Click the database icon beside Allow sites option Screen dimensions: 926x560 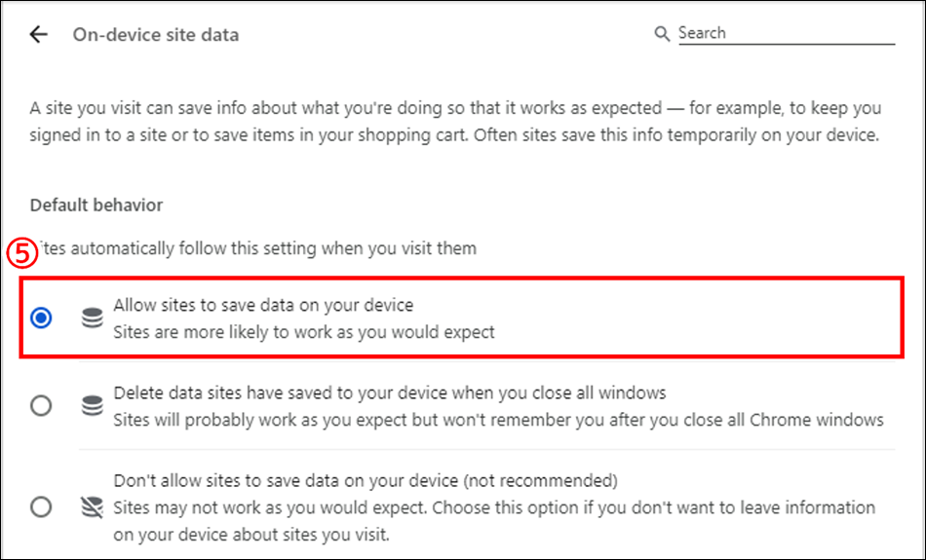(x=93, y=318)
